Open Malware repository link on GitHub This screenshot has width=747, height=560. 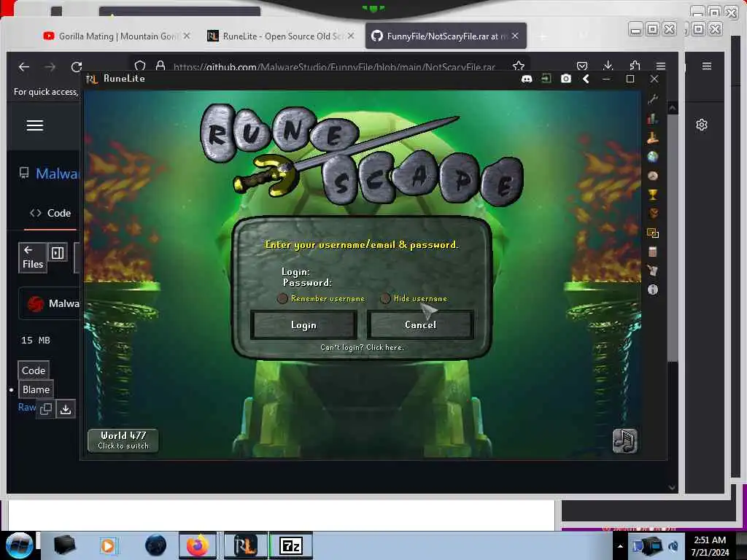56,174
